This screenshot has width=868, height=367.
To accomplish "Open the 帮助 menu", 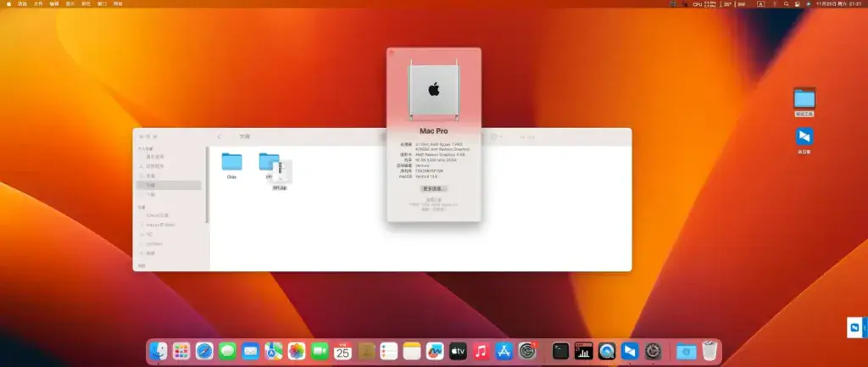I will coord(118,4).
